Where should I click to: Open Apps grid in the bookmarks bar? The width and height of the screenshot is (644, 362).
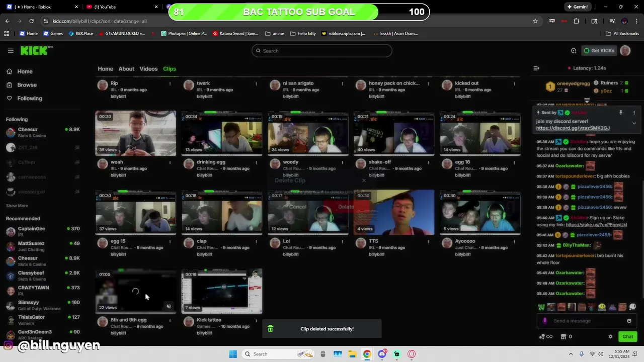(7, 34)
